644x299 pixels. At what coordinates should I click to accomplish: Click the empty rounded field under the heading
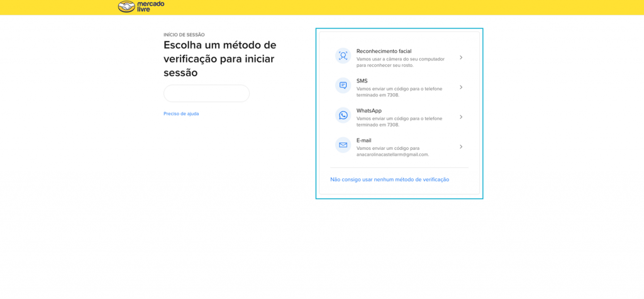pyautogui.click(x=206, y=93)
